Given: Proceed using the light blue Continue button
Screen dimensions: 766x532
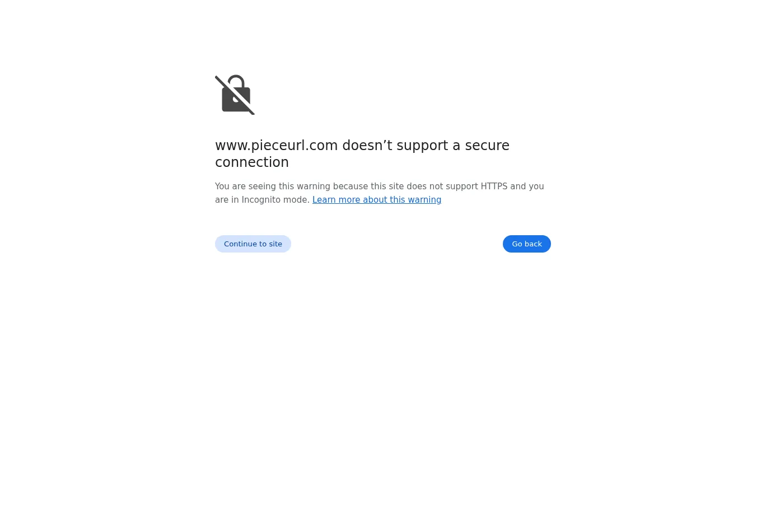Looking at the screenshot, I should coord(253,244).
